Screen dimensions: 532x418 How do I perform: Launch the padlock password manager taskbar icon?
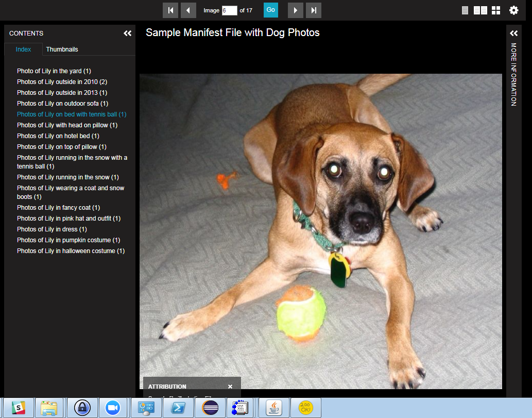(x=82, y=408)
